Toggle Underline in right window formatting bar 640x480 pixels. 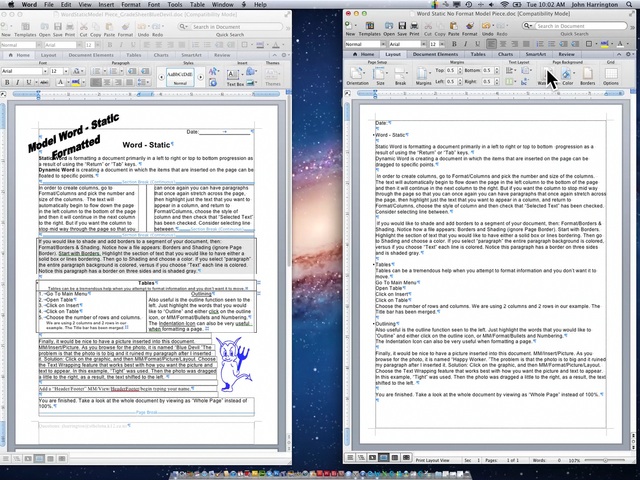pyautogui.click(x=477, y=44)
